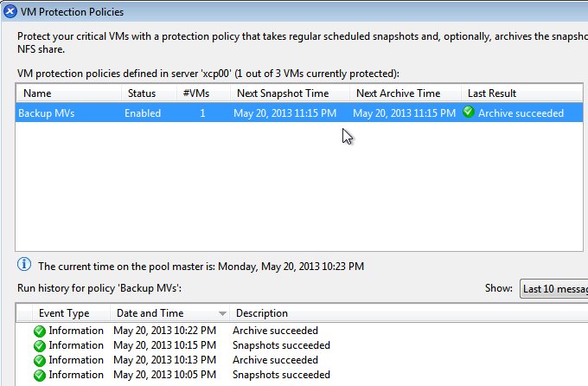Select the 'Backup MVs' policy name
This screenshot has width=588, height=386.
47,113
